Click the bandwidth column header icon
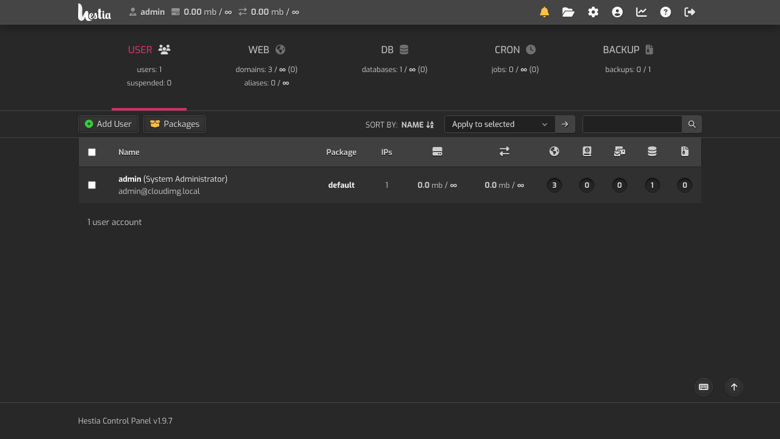The height and width of the screenshot is (439, 780). (x=504, y=152)
